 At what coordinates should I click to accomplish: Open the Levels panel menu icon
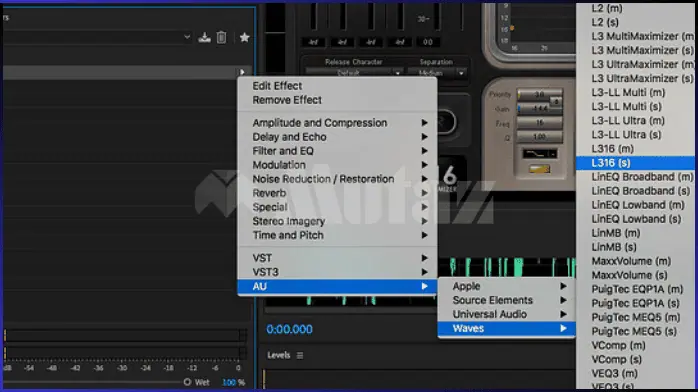coord(300,355)
